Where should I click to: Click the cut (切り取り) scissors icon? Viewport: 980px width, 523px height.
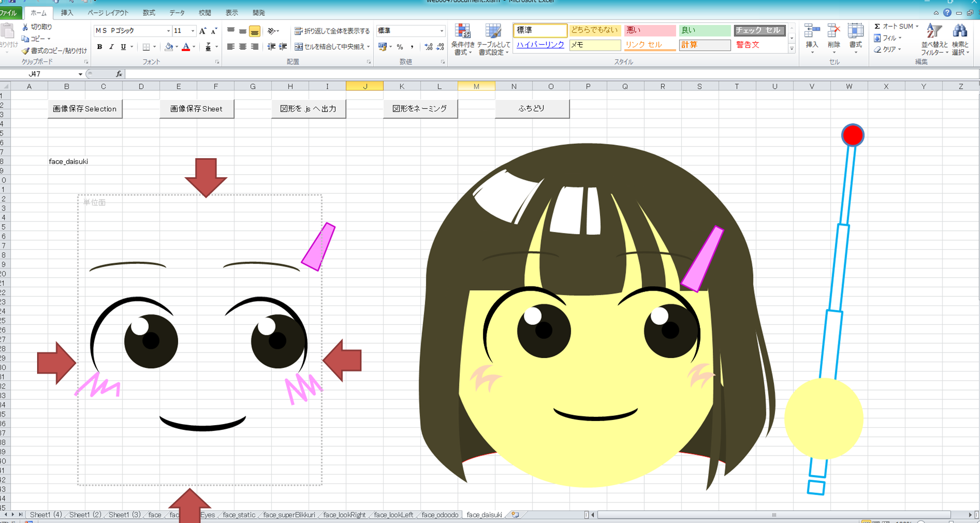point(25,27)
